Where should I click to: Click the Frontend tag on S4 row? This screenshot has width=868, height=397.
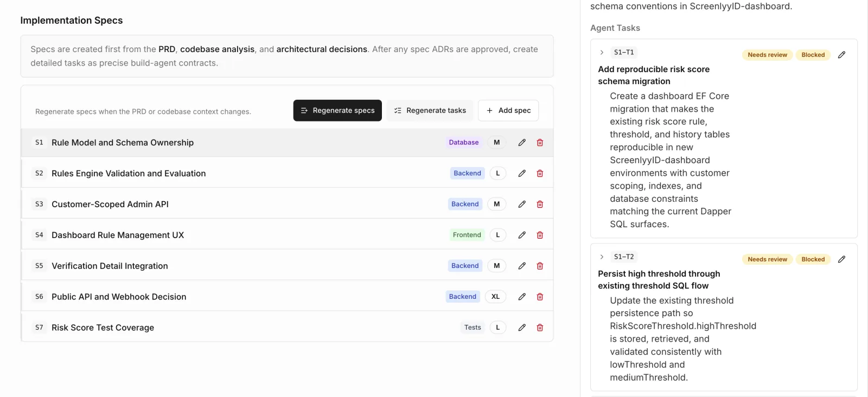(467, 235)
